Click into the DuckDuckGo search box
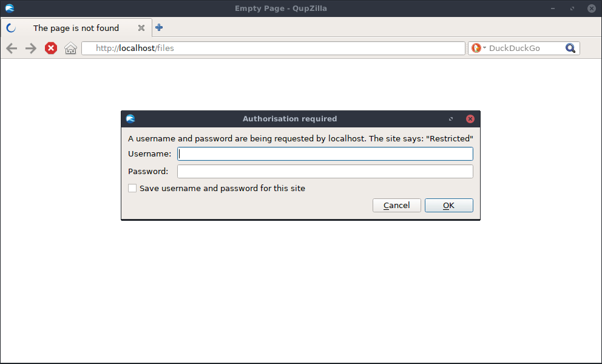 click(x=525, y=48)
